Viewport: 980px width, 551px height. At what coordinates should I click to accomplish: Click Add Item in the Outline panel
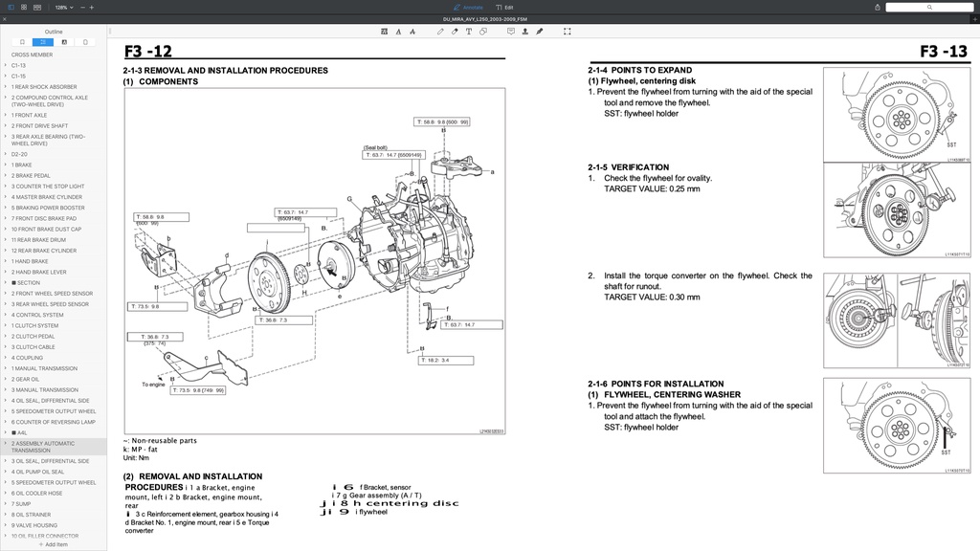pos(54,542)
